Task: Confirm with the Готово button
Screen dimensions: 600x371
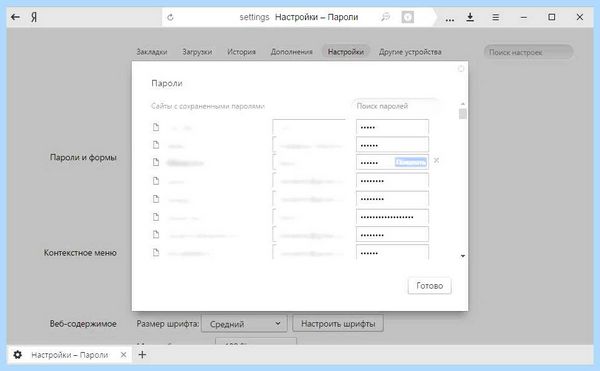Action: (429, 286)
